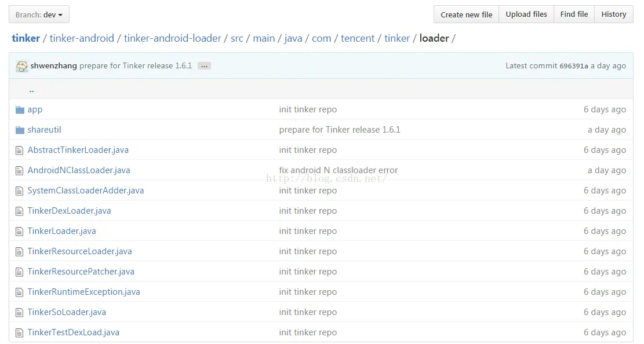Navigate to tencent in breadcrumb
Image resolution: width=644 pixels, height=344 pixels.
click(x=357, y=38)
